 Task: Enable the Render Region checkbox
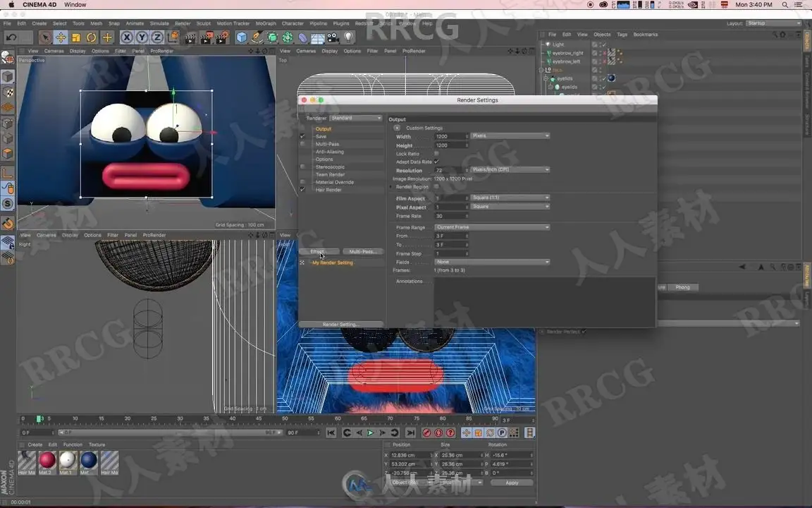[x=436, y=186]
